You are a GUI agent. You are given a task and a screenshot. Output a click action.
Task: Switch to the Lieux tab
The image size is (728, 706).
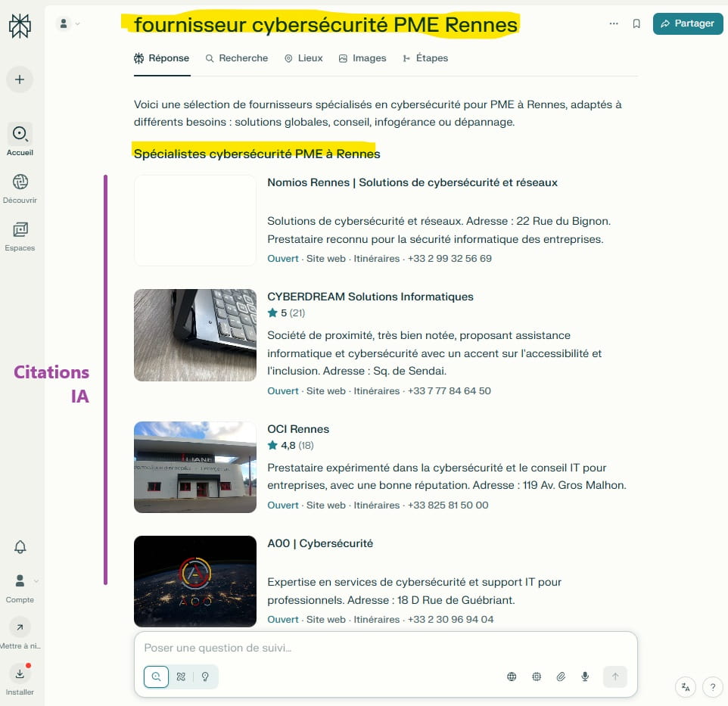(303, 58)
